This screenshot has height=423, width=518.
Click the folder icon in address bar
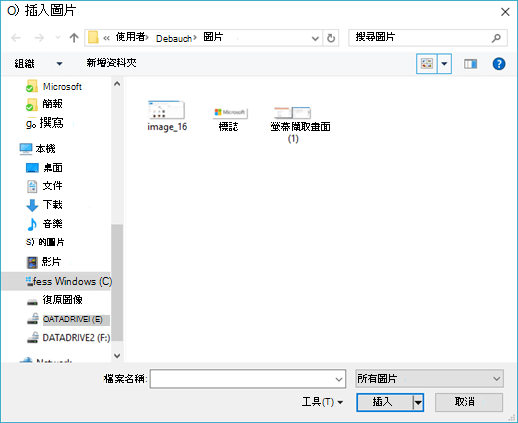tap(93, 38)
